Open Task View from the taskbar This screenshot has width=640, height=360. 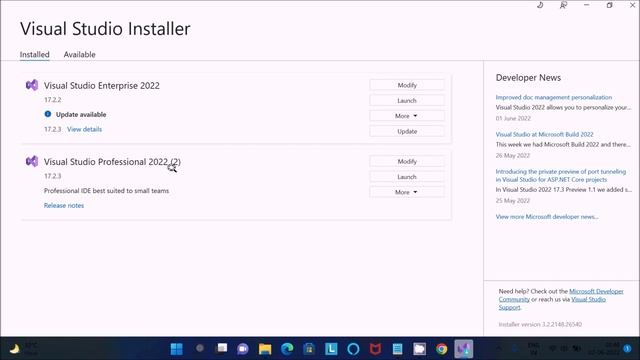[222, 349]
